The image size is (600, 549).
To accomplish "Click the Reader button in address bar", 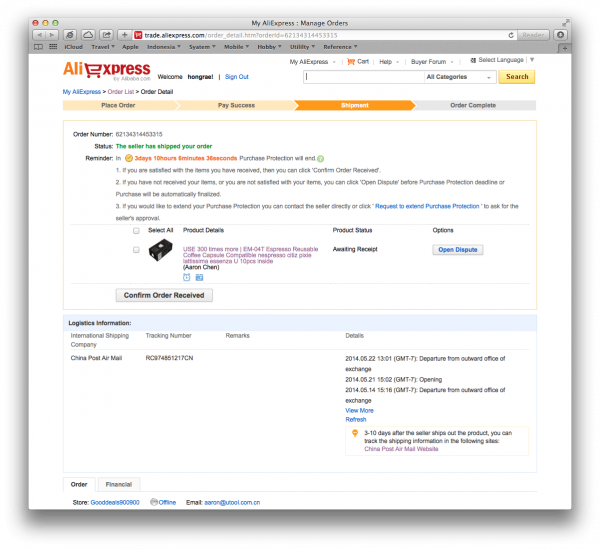I will point(533,35).
